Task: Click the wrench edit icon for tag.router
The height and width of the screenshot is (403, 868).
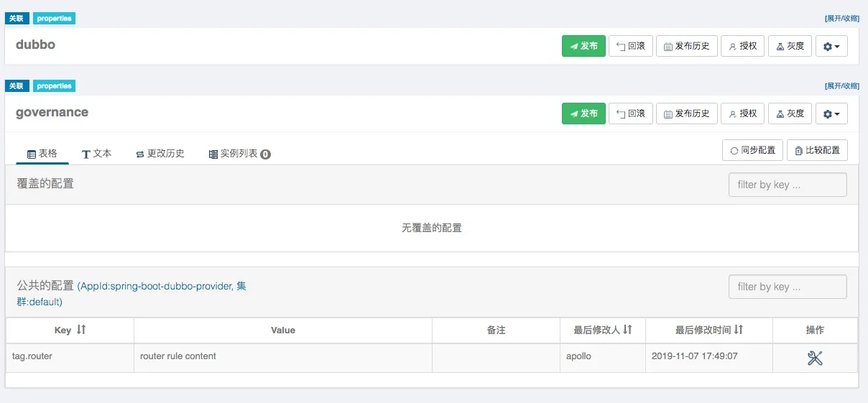Action: coord(815,358)
